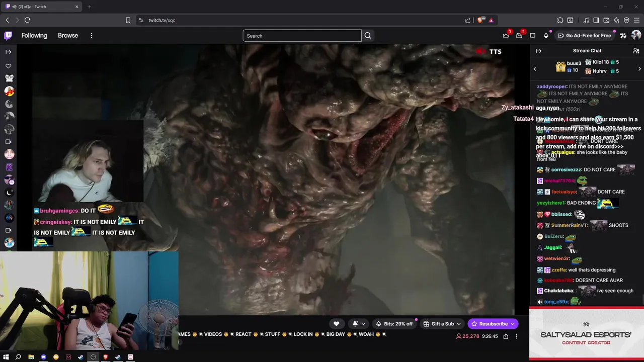Click the search magnifier button
The width and height of the screenshot is (644, 362).
(x=368, y=36)
